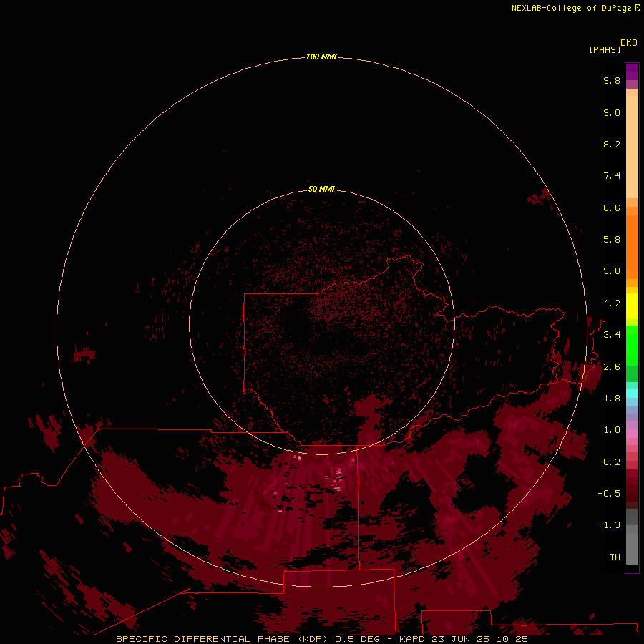
Task: Click the 2.6 value on color scale
Action: tap(612, 367)
